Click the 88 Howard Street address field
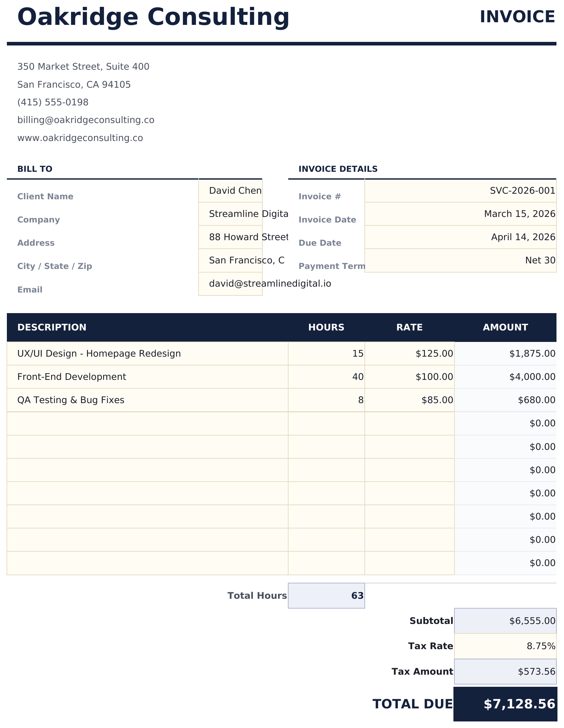This screenshot has width=564, height=728. tap(230, 237)
